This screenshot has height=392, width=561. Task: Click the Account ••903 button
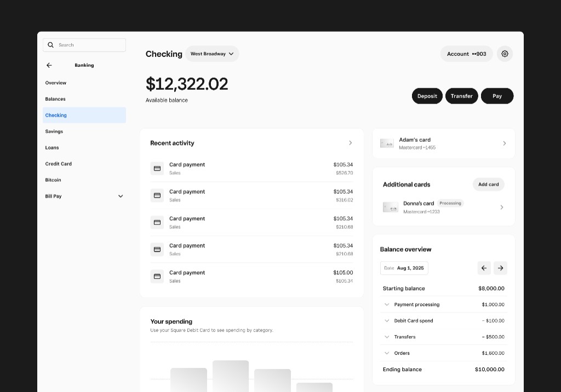[x=467, y=54]
